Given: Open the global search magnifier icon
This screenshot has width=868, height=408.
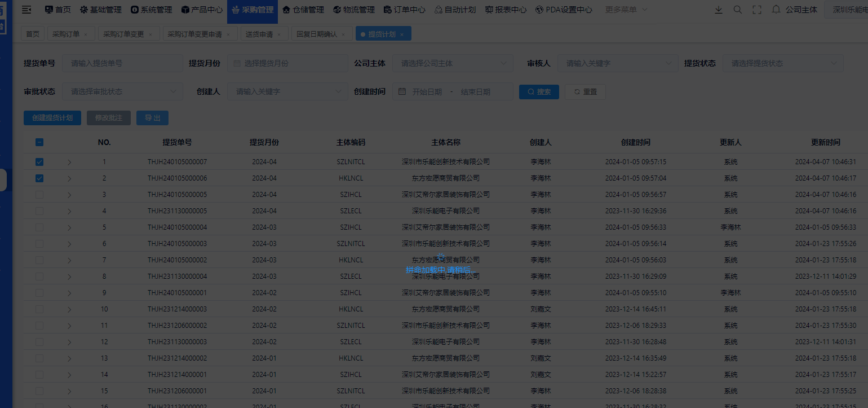Looking at the screenshot, I should pyautogui.click(x=738, y=9).
